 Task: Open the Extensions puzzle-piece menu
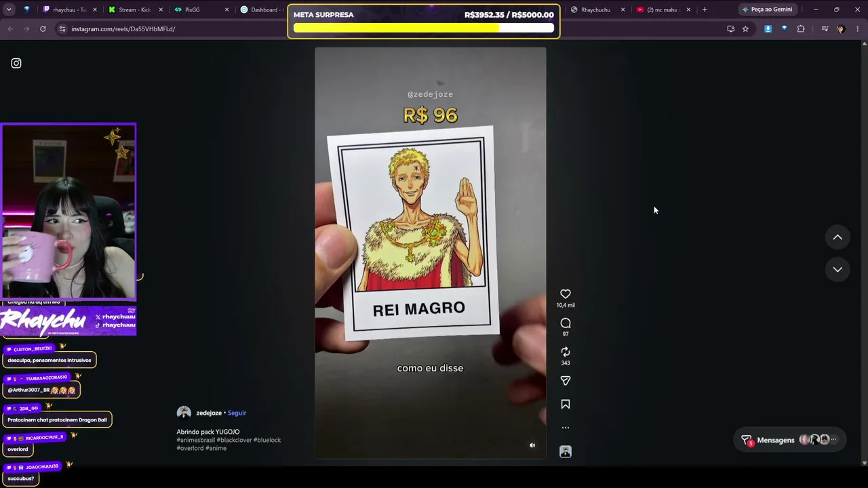click(x=801, y=29)
